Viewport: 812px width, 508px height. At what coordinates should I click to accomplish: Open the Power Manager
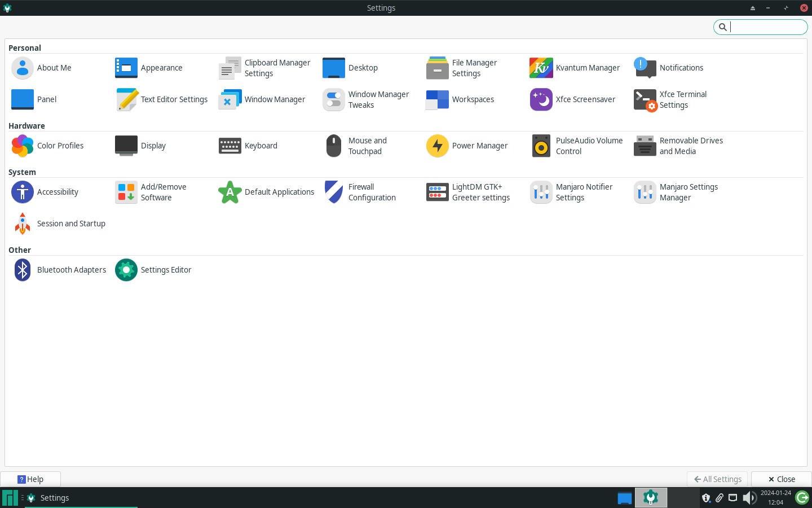479,146
